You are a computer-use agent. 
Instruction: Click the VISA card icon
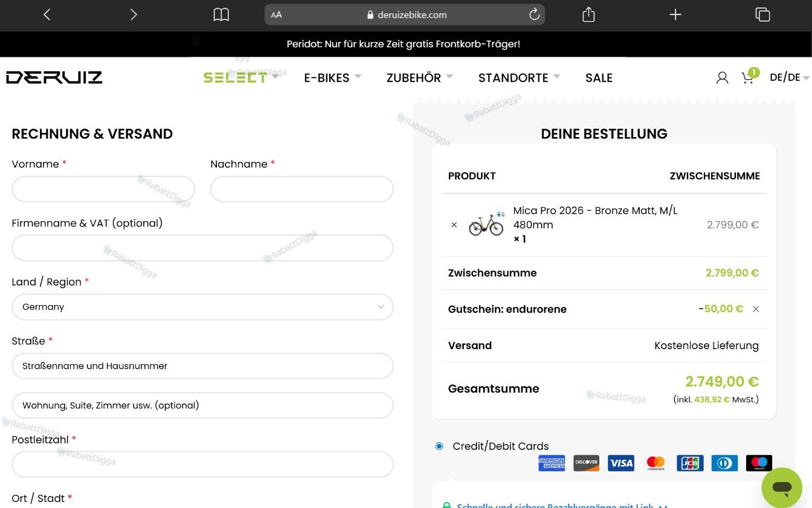pyautogui.click(x=621, y=463)
